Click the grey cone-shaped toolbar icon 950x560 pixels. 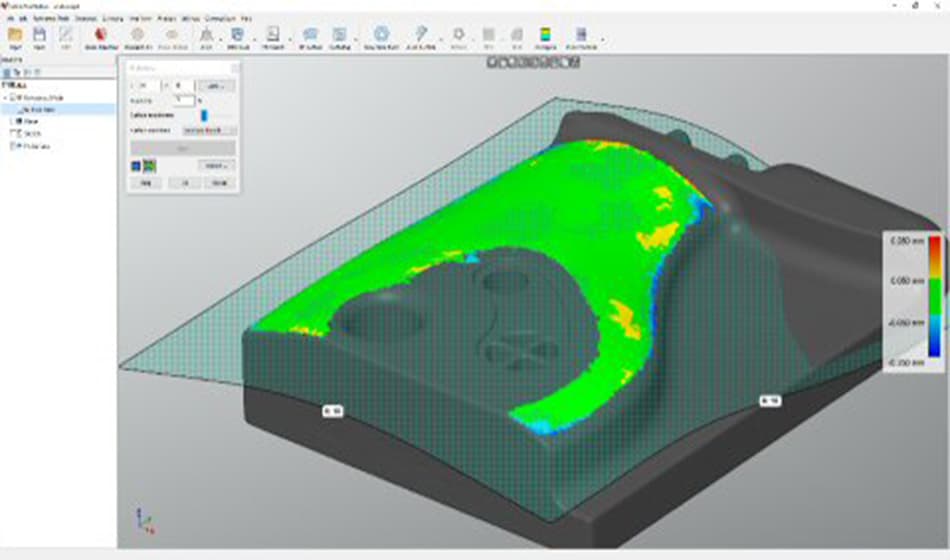pyautogui.click(x=206, y=35)
